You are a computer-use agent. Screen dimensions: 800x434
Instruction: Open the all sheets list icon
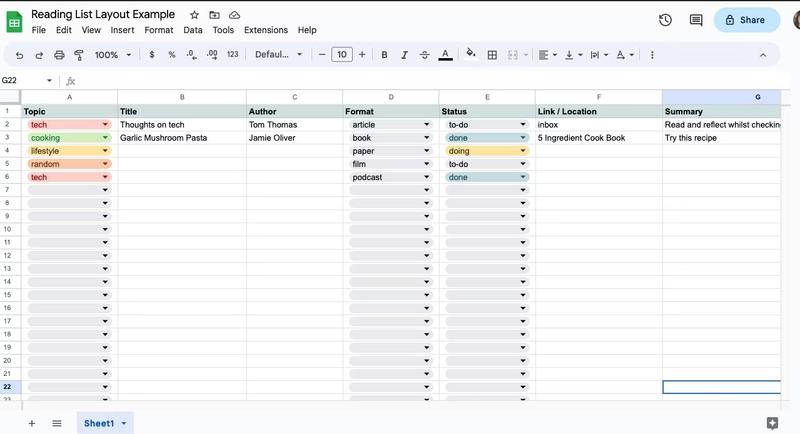pos(57,423)
